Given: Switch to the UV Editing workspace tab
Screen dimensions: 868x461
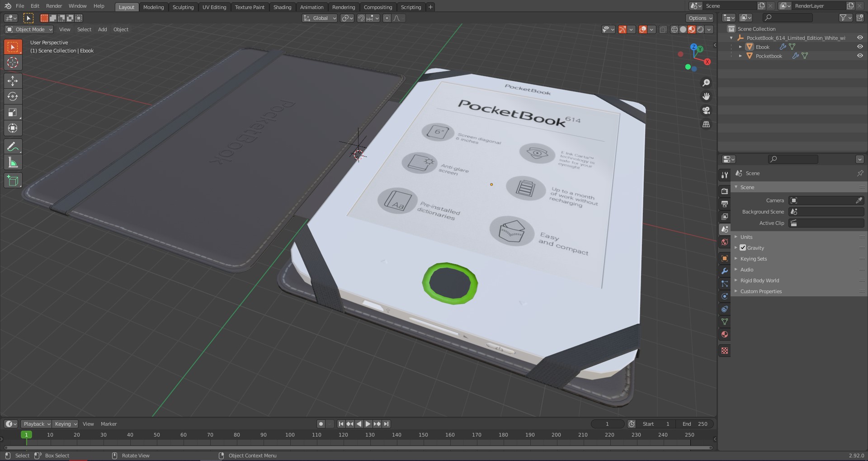Looking at the screenshot, I should pos(214,7).
